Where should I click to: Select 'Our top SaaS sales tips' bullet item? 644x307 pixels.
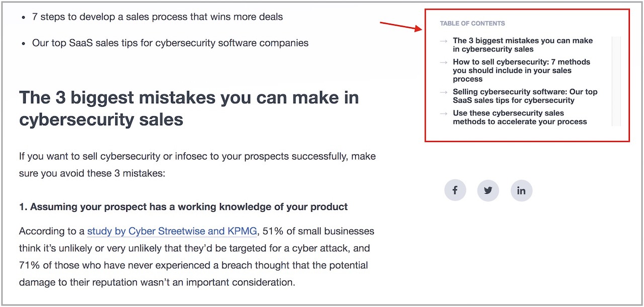coord(170,43)
